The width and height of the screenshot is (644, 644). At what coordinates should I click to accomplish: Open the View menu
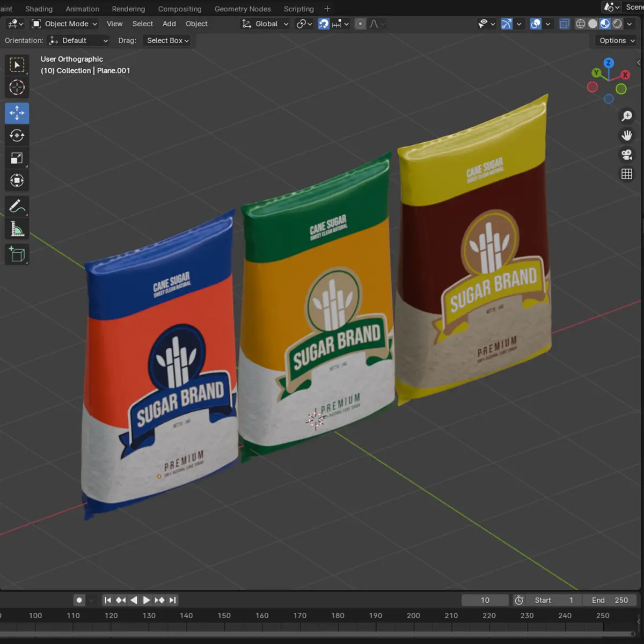click(x=114, y=24)
